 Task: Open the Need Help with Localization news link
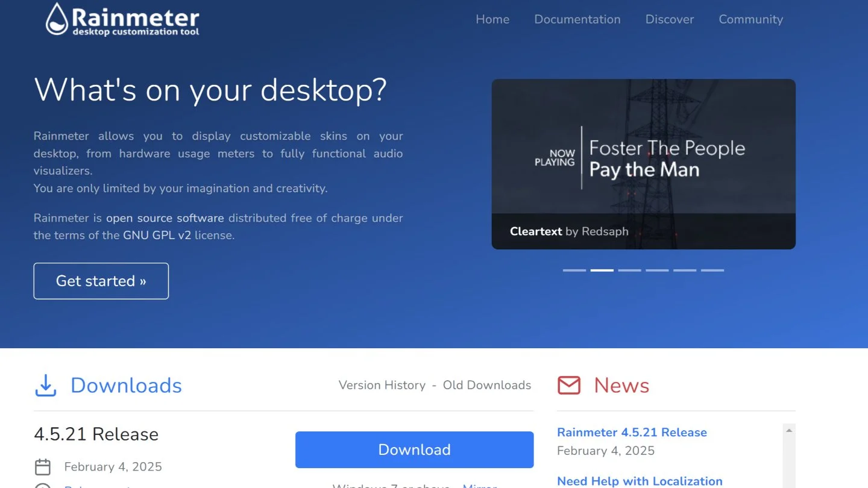[x=640, y=481]
